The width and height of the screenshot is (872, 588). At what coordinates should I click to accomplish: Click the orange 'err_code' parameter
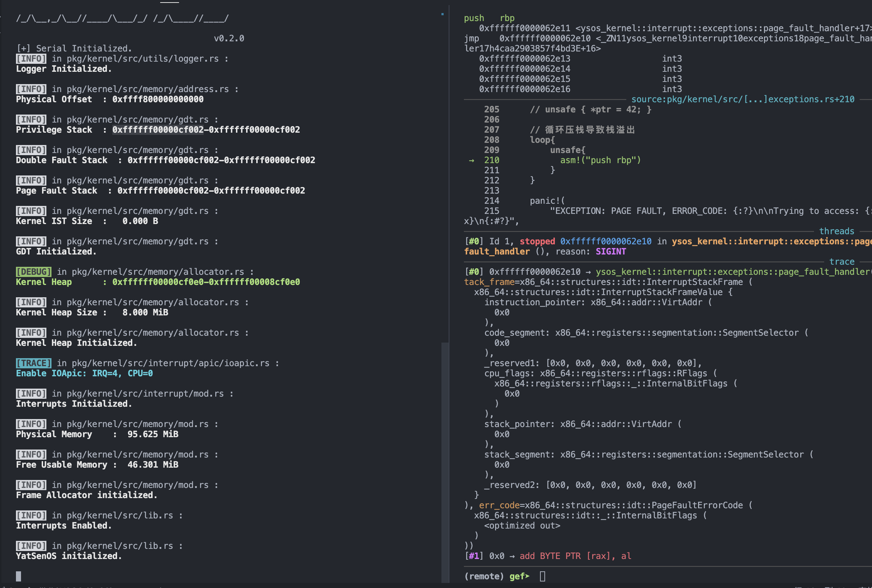[499, 505]
